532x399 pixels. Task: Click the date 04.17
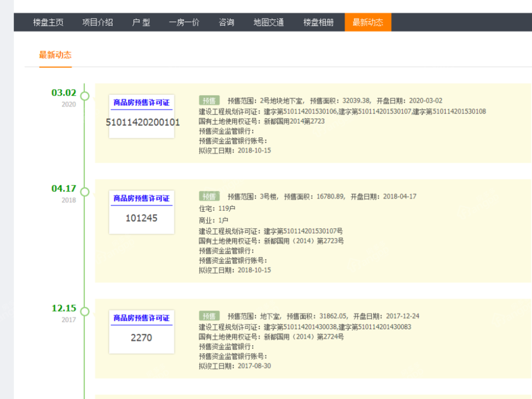(64, 188)
